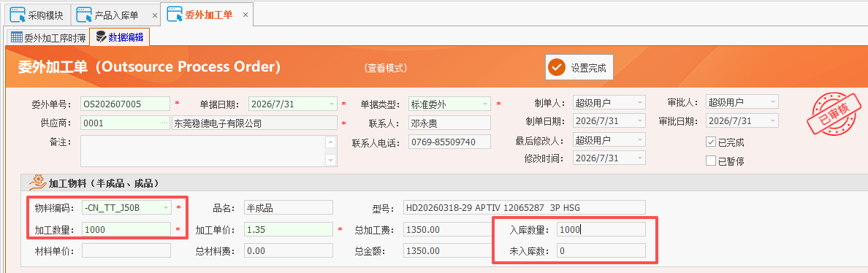Open the 制单日期 date dropdown

(x=640, y=121)
